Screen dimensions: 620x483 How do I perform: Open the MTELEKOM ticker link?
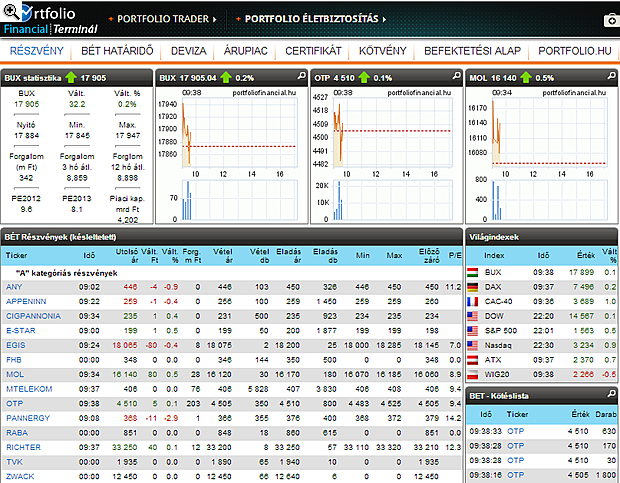click(29, 389)
